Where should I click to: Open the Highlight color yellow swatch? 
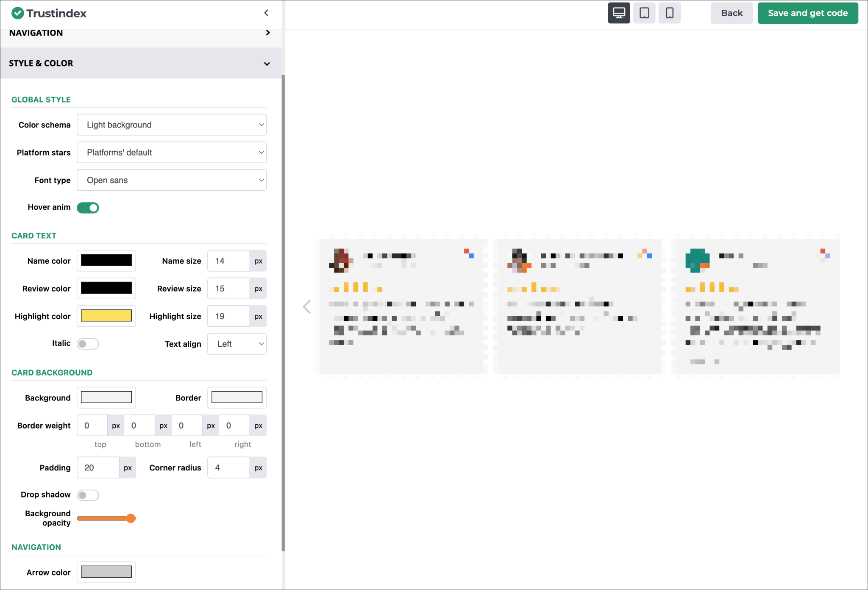(x=106, y=316)
